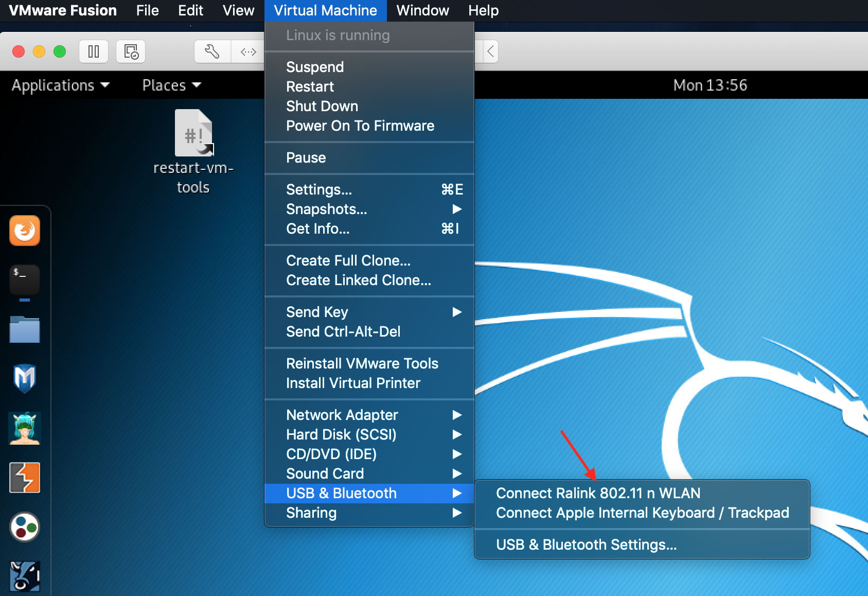Open restart-vm-tools desktop script
The image size is (868, 596).
point(193,151)
